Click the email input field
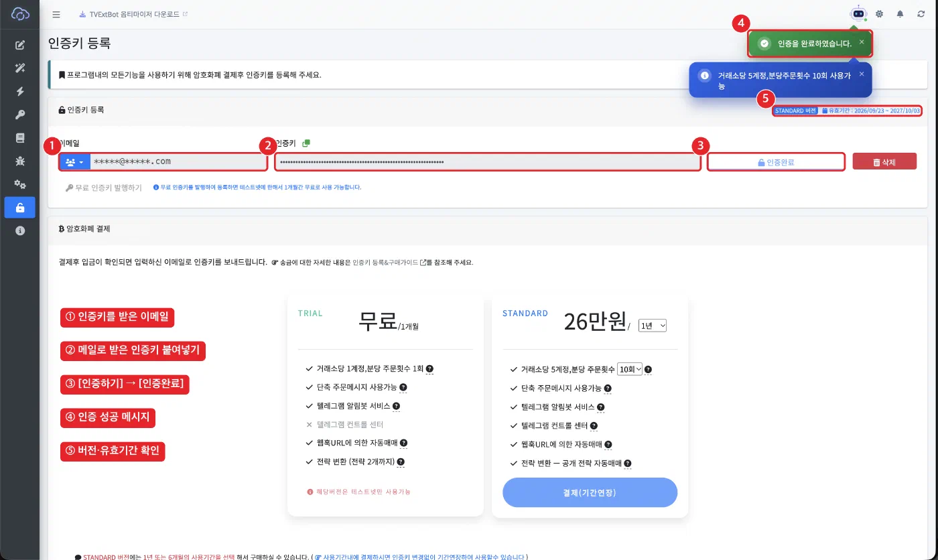Viewport: 938px width, 560px height. tap(178, 161)
